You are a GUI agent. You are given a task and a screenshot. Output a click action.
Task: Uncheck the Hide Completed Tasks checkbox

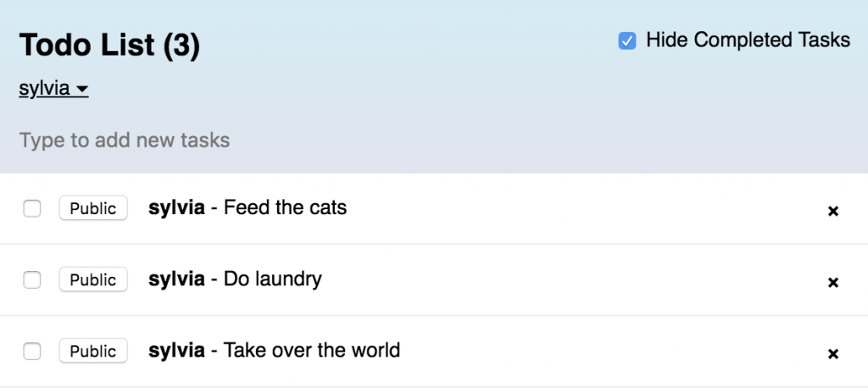point(627,41)
